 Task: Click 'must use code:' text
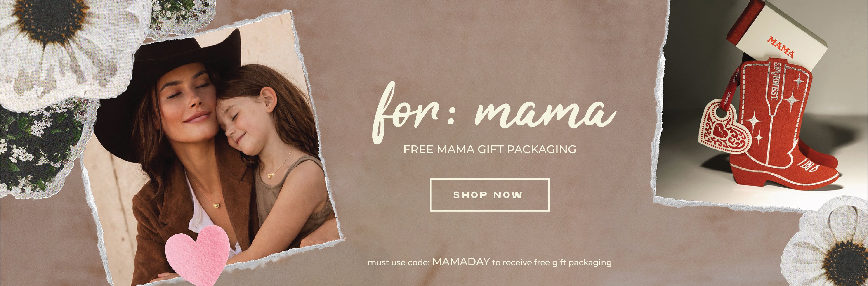399,262
